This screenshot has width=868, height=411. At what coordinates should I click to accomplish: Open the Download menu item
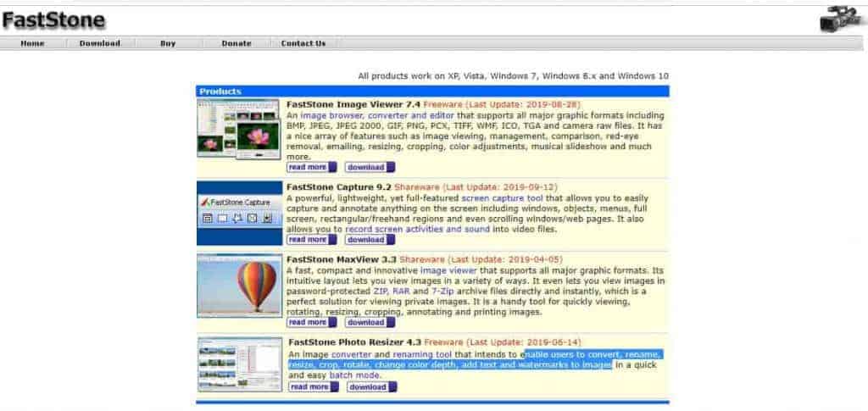click(x=100, y=43)
